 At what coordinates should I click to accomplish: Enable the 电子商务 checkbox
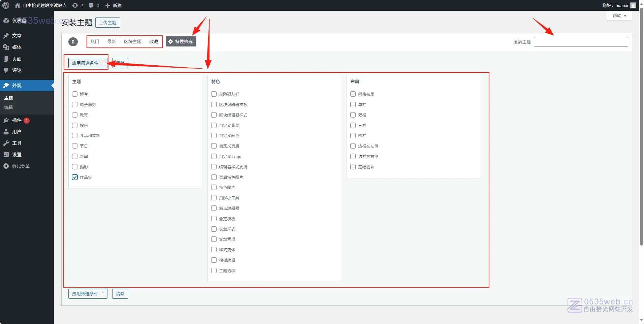pyautogui.click(x=75, y=104)
